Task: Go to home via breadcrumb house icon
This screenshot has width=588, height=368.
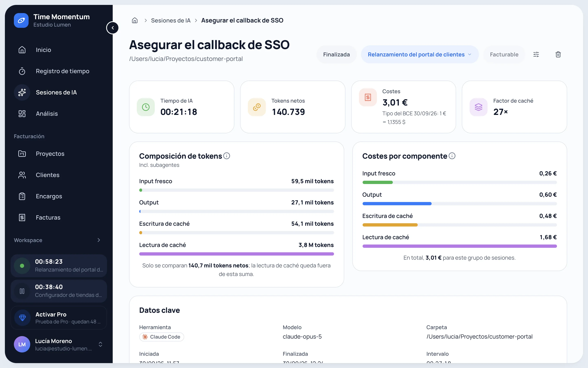Action: [x=135, y=20]
